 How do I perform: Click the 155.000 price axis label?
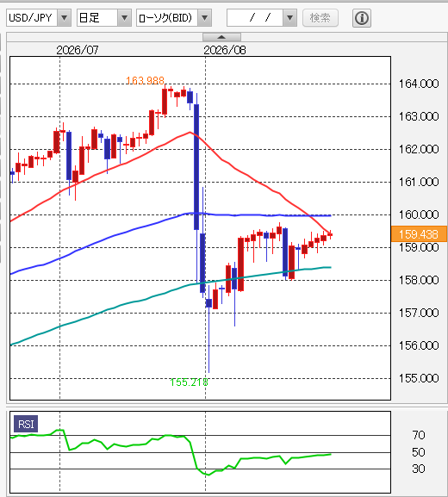click(419, 378)
